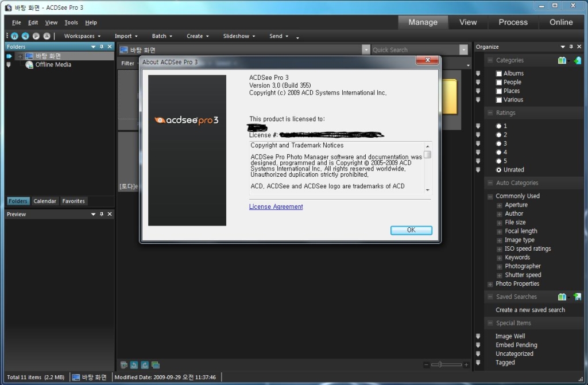Click the copyright notices scrollbar down arrow
Screen dimensions: 588x385
tap(427, 190)
